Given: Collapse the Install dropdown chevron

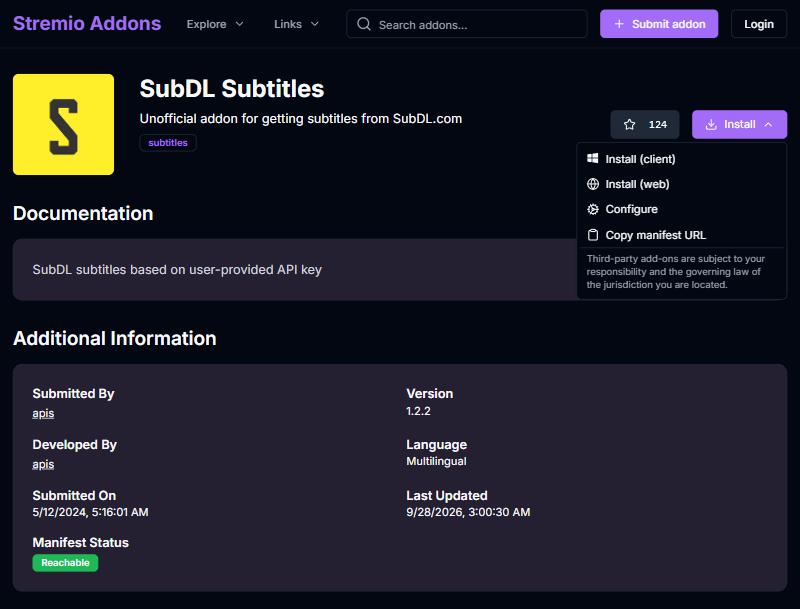Looking at the screenshot, I should pyautogui.click(x=768, y=124).
